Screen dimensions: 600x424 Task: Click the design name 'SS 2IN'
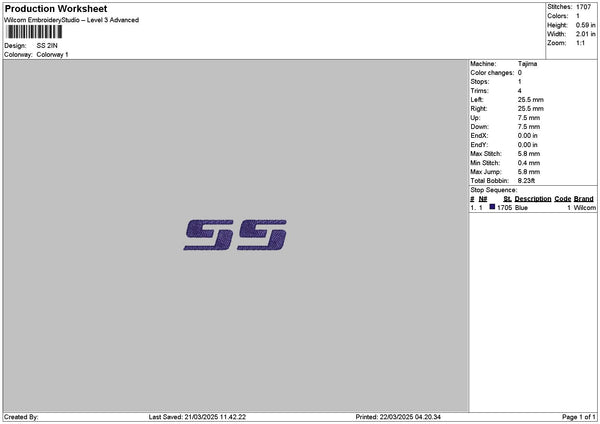[47, 46]
